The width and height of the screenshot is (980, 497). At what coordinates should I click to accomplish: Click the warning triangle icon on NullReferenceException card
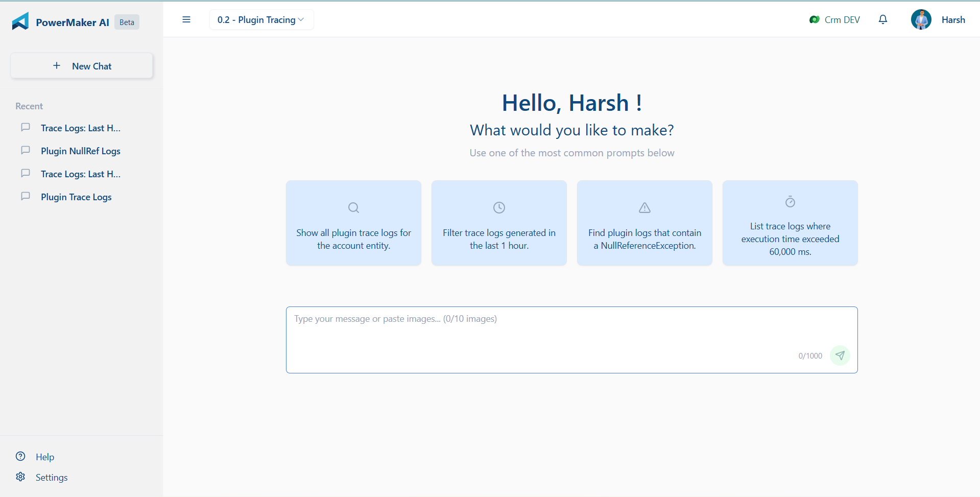click(644, 208)
